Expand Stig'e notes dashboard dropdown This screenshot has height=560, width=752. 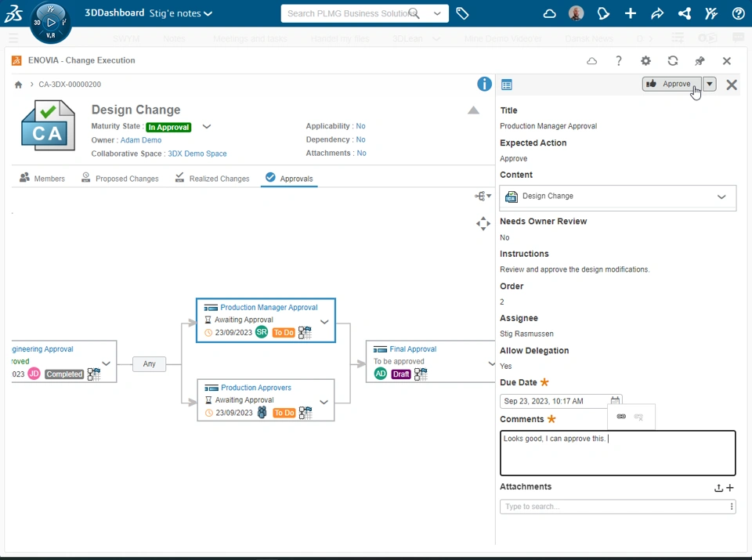tap(208, 13)
